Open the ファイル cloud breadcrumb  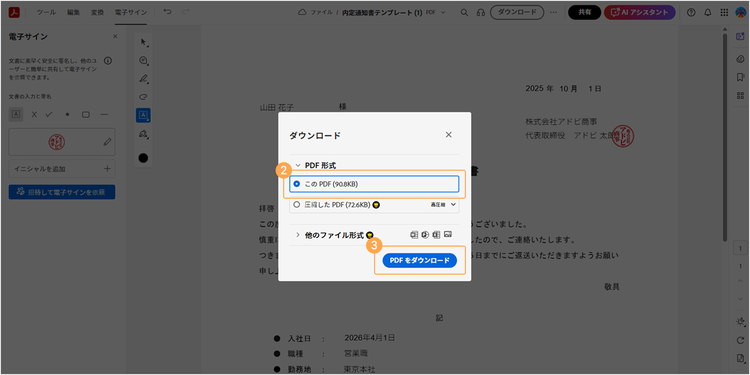pos(315,12)
